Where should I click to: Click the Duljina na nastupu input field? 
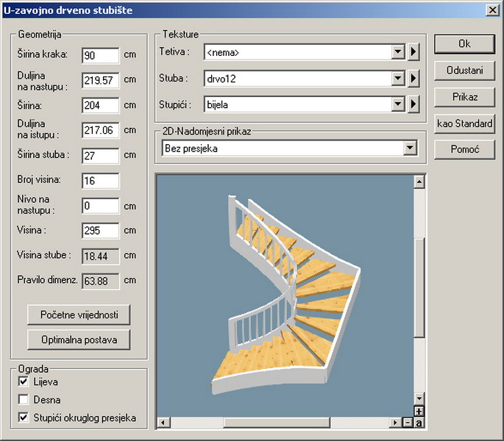click(101, 80)
